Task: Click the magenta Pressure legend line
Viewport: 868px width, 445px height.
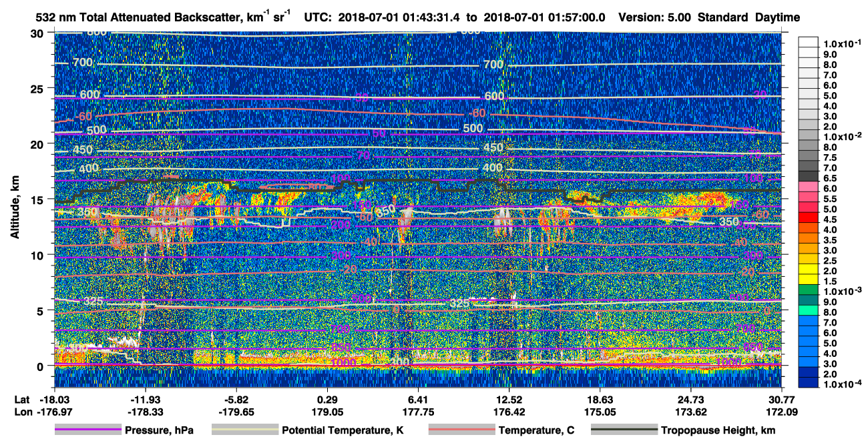Action: pyautogui.click(x=87, y=430)
